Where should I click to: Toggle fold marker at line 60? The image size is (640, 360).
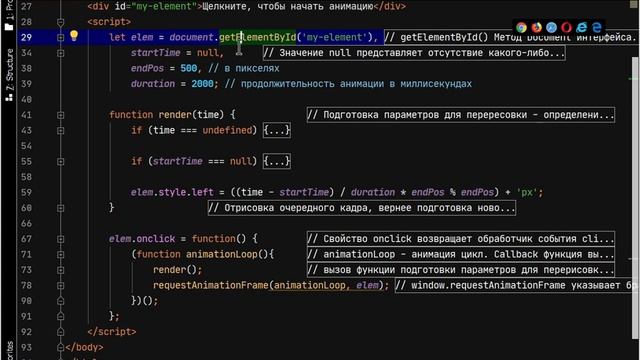click(60, 208)
